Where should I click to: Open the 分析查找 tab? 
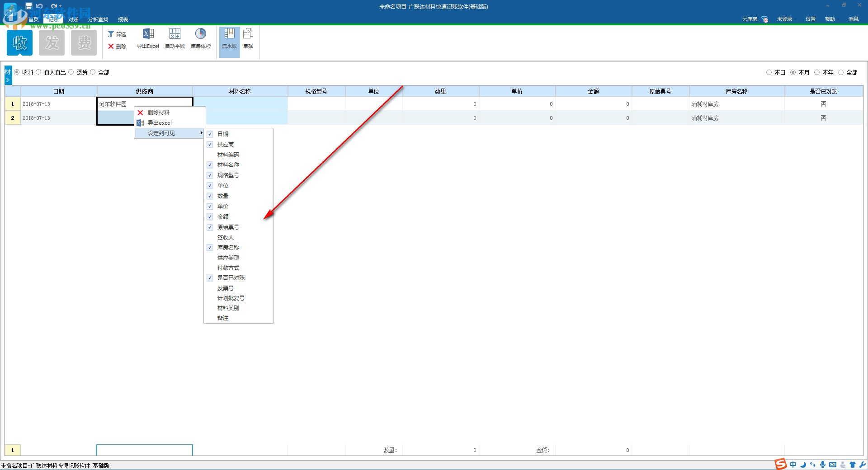pyautogui.click(x=98, y=19)
